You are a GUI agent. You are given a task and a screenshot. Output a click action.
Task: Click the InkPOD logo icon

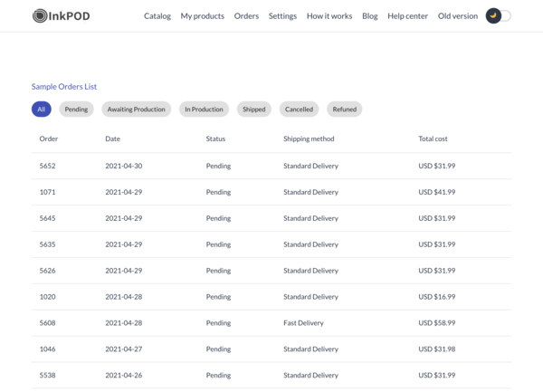[40, 16]
